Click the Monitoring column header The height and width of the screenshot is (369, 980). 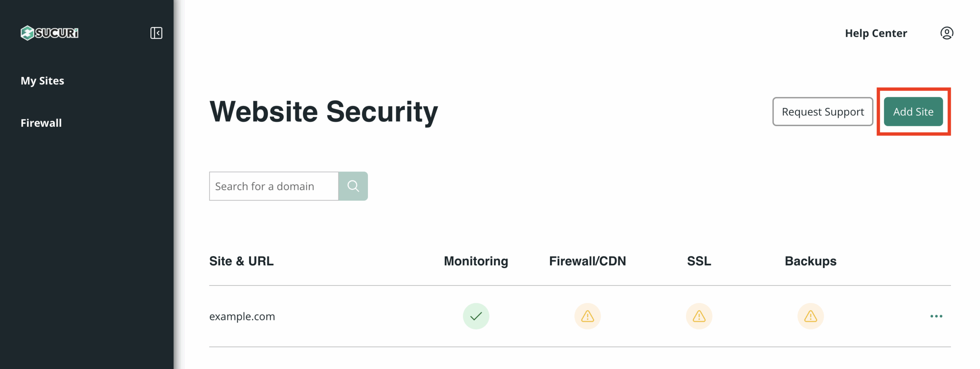(x=476, y=261)
